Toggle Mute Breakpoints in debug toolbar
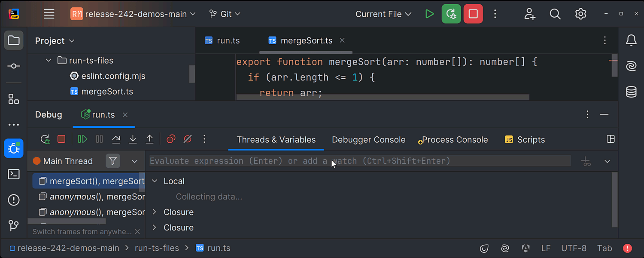 point(188,139)
